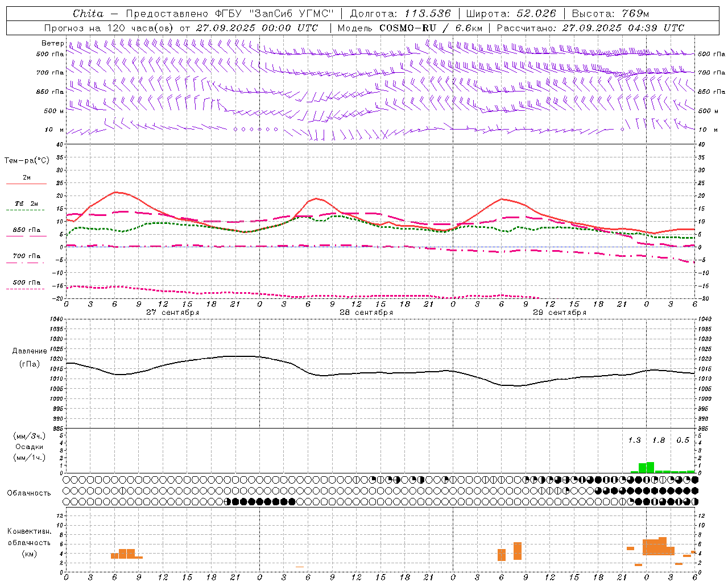Screen dimensions: 728x582
Task: Click the precipitation panel label "Осадки"
Action: click(x=29, y=447)
